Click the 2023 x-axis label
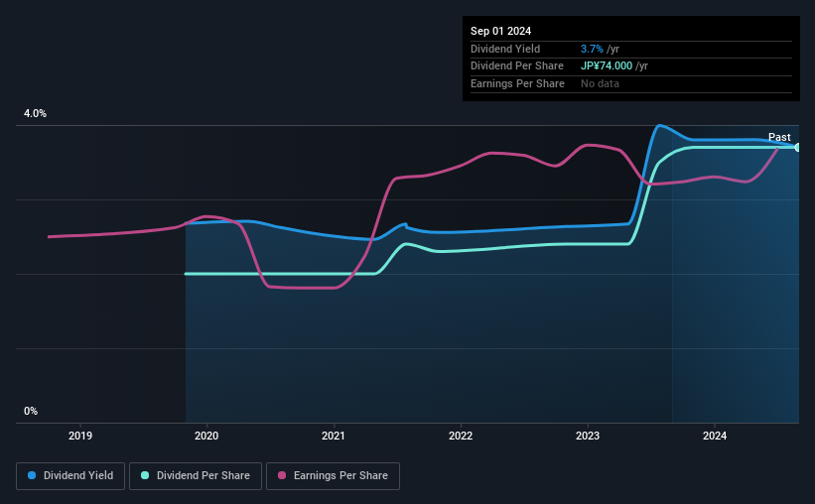Viewport: 815px width, 504px height. [x=588, y=436]
